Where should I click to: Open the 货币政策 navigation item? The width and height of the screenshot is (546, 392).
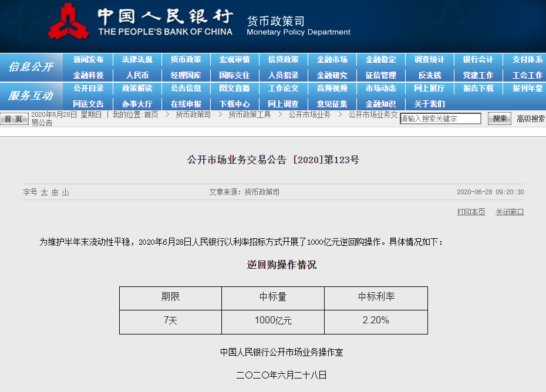(186, 60)
